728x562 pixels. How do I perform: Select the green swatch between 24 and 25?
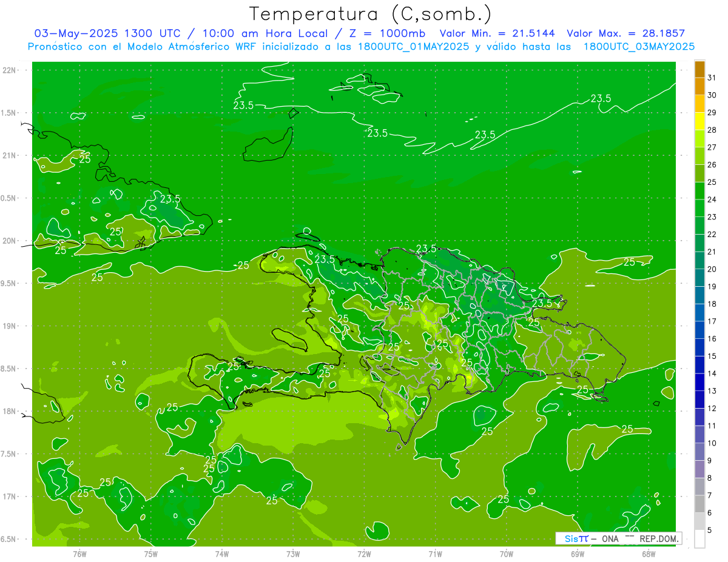tap(700, 191)
